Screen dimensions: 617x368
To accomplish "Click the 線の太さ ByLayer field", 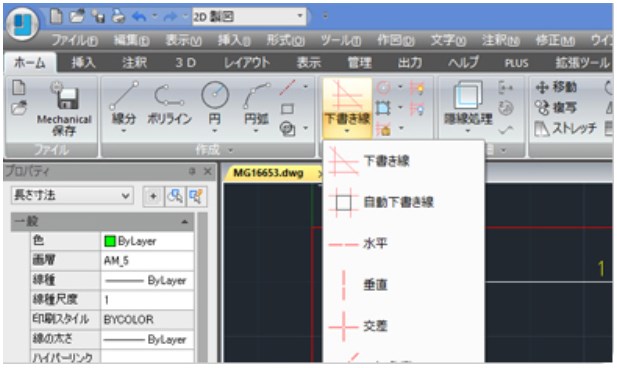I will click(147, 339).
